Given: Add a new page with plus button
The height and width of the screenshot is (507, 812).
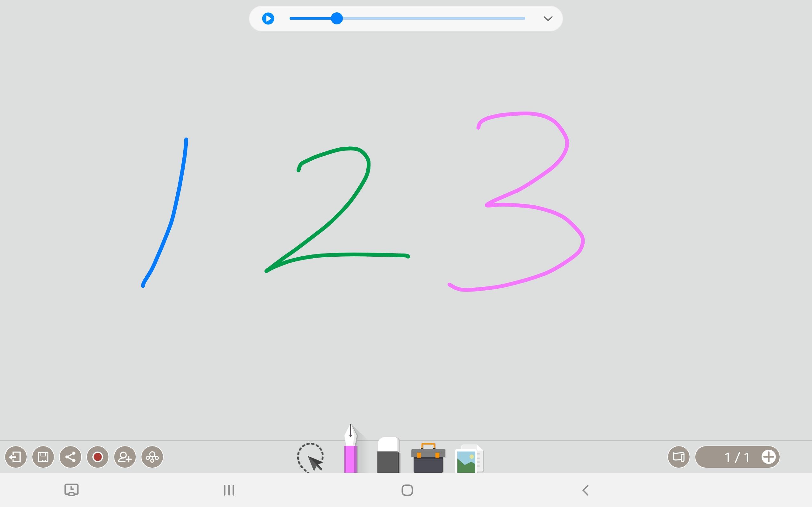Looking at the screenshot, I should click(x=768, y=457).
